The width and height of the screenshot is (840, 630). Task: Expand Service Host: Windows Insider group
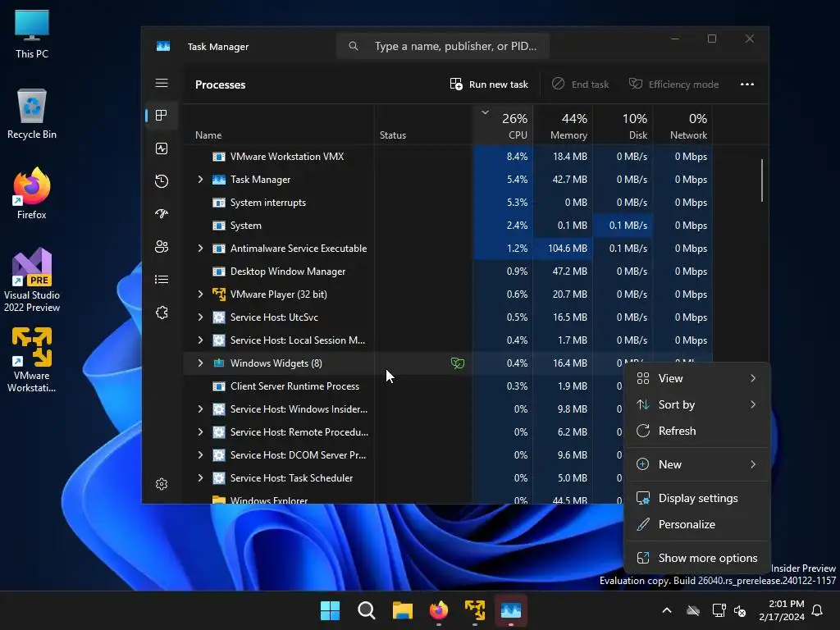200,409
